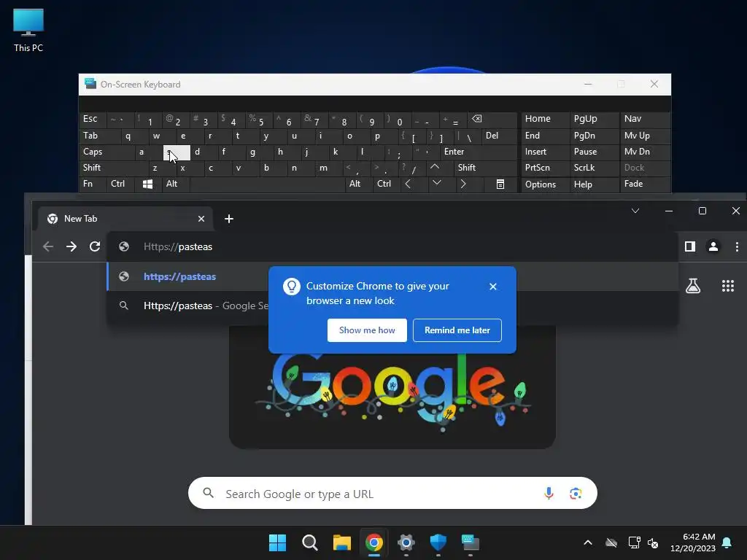The image size is (747, 560).
Task: Toggle left Ctrl key on keyboard
Action: point(120,184)
